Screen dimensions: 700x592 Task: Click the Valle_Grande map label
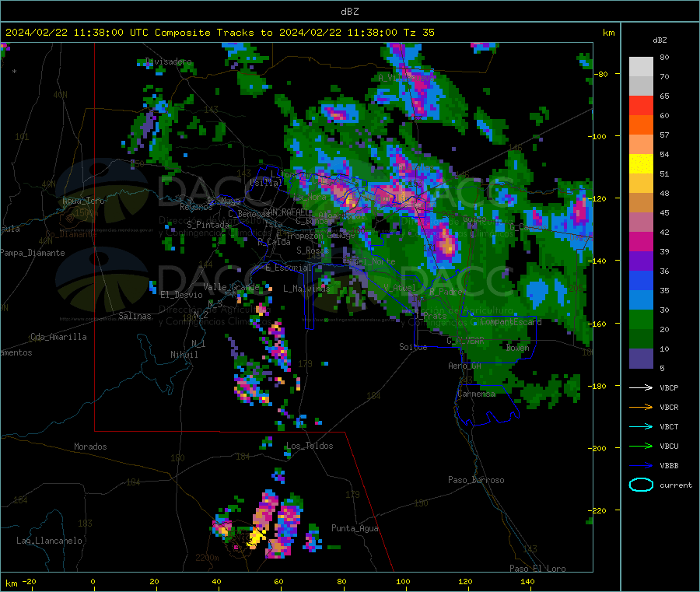click(232, 287)
